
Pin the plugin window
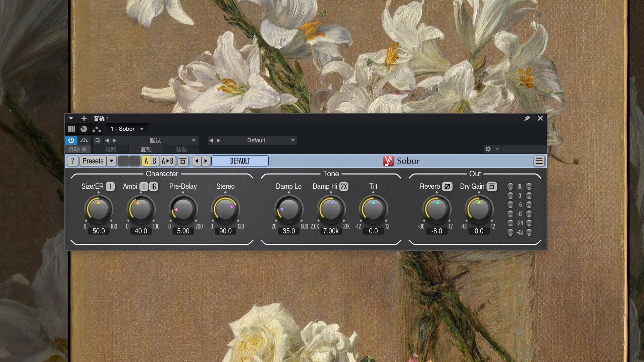point(527,118)
